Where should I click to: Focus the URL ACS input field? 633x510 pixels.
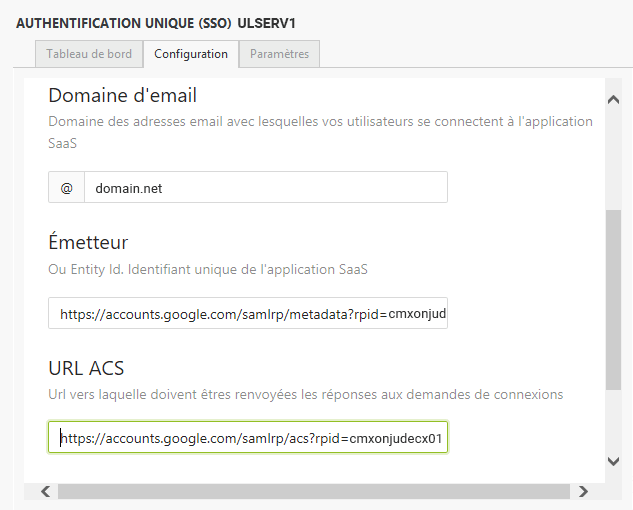click(248, 437)
